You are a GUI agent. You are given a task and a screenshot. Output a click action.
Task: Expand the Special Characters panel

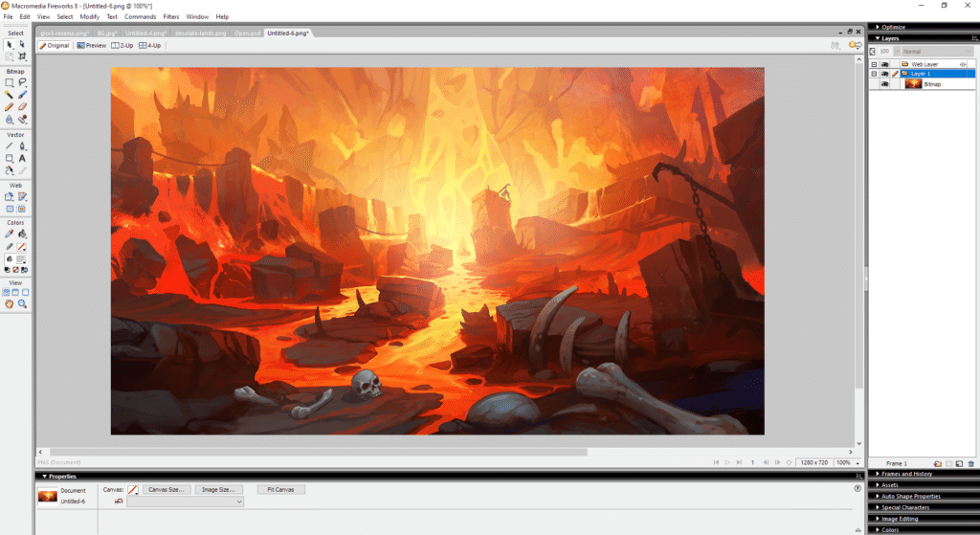coord(878,507)
